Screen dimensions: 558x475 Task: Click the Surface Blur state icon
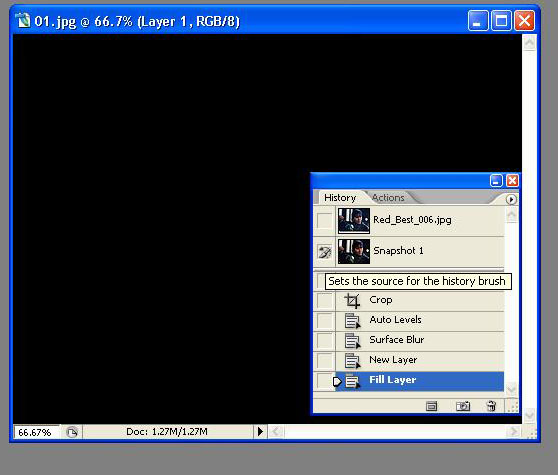[352, 341]
